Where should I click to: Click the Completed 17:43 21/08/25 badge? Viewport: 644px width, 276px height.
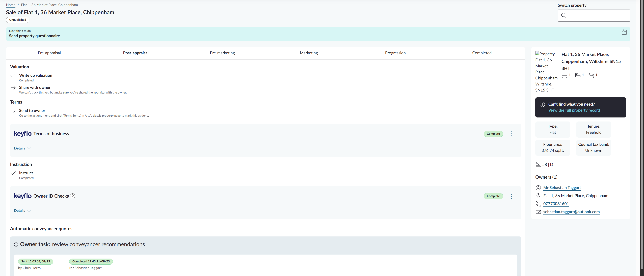pos(91,262)
